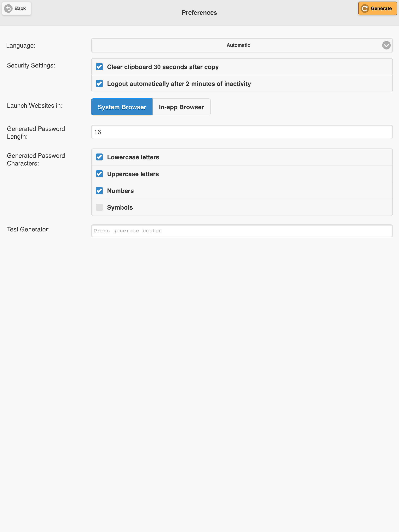The height and width of the screenshot is (532, 399).
Task: Click the Test Generator output field
Action: tap(242, 231)
